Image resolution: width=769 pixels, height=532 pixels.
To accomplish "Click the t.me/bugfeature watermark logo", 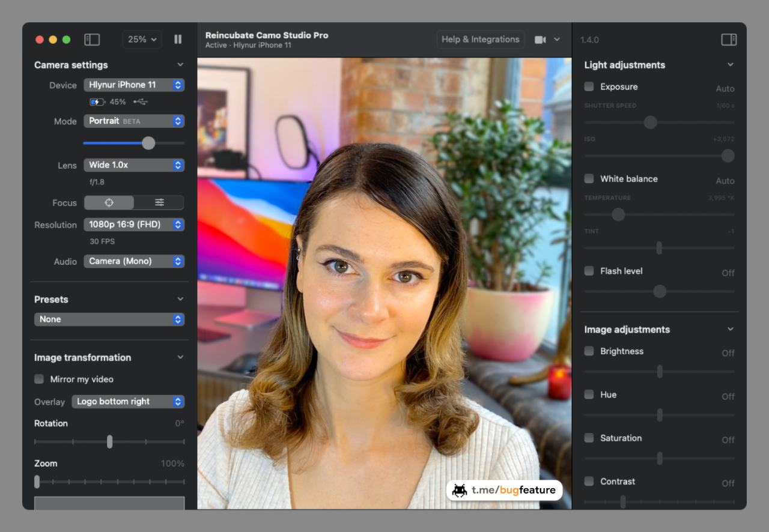I will [504, 490].
